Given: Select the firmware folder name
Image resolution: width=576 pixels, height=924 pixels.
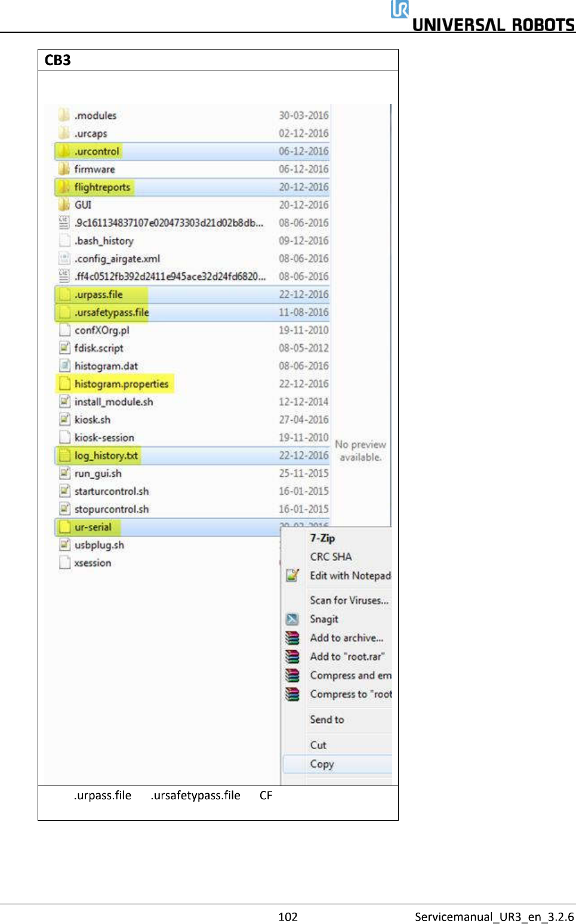Looking at the screenshot, I should (94, 169).
